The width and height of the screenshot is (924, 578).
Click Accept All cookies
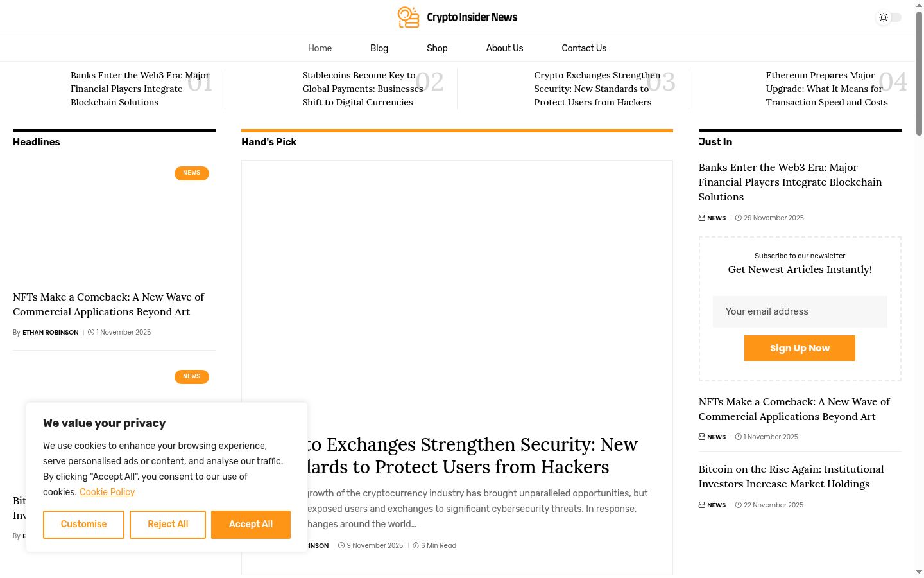[251, 525]
